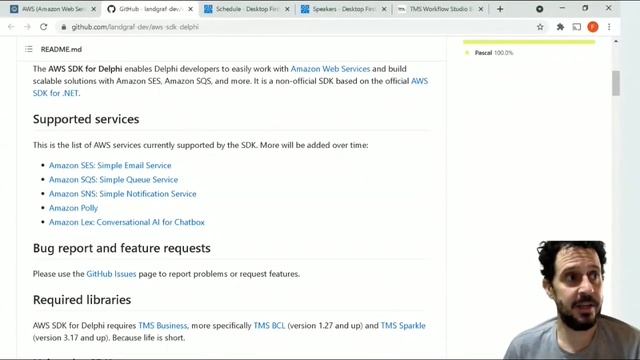The width and height of the screenshot is (640, 360).
Task: View site security padlock info
Action: point(63,27)
